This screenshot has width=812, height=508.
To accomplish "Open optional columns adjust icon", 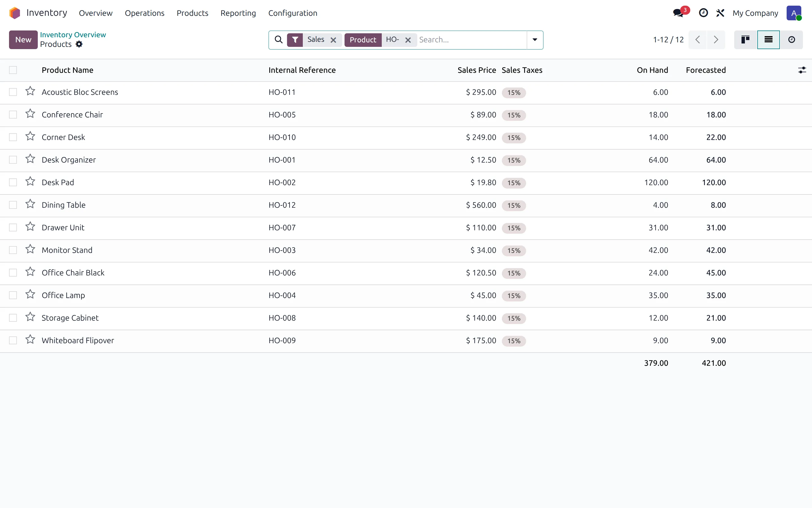I will pyautogui.click(x=802, y=70).
